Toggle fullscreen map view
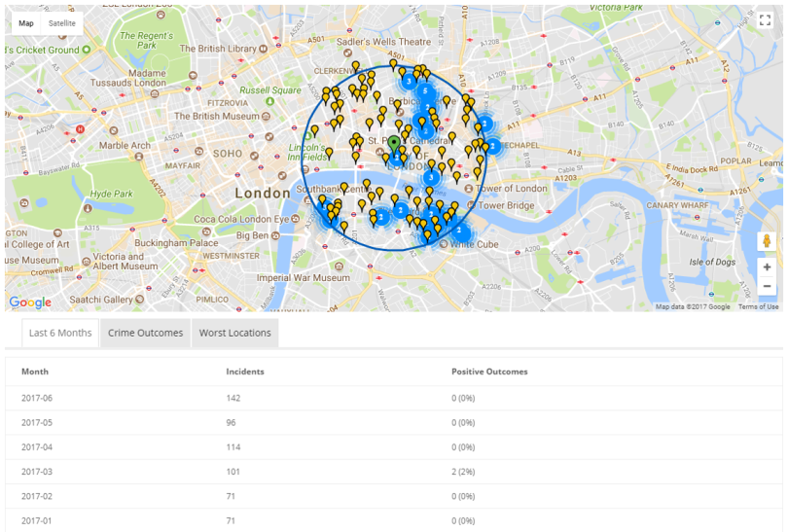Screen dimensions: 788x532 coord(766,20)
